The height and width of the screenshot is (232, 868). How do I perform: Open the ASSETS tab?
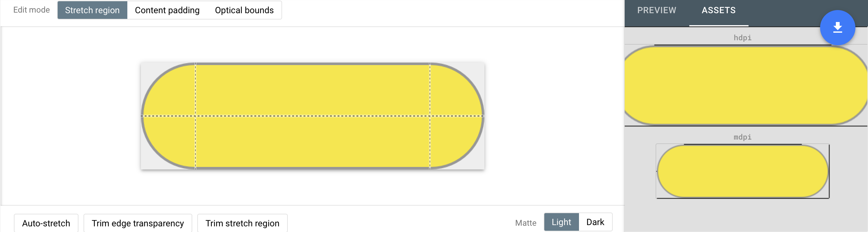click(x=718, y=10)
